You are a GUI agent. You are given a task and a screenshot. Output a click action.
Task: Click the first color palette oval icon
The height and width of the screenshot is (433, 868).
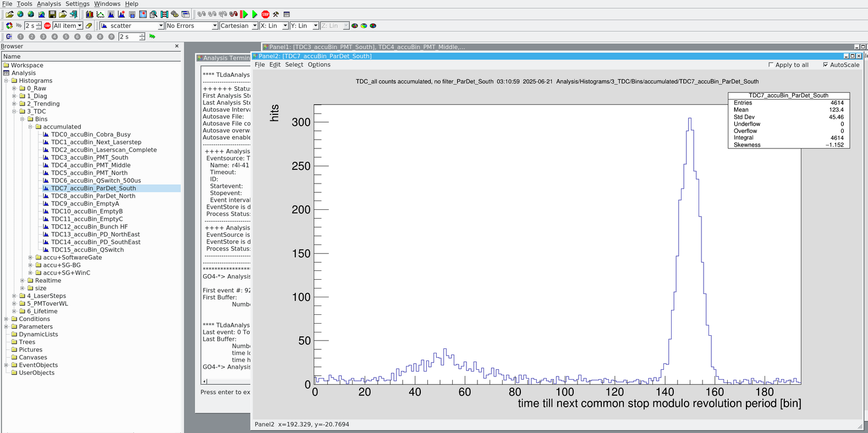[x=355, y=26]
